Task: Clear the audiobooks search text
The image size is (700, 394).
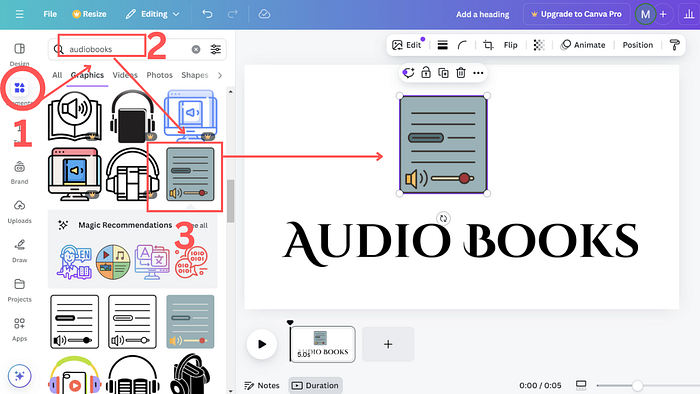Action: tap(196, 49)
